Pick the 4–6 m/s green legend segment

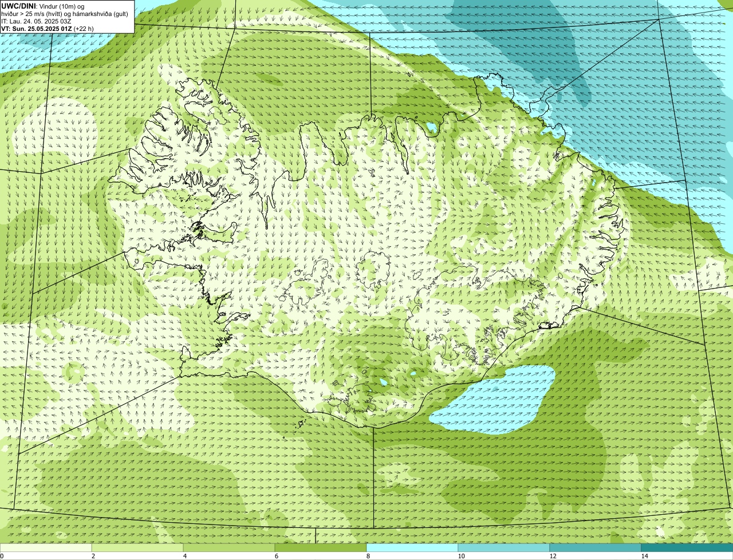tap(229, 547)
